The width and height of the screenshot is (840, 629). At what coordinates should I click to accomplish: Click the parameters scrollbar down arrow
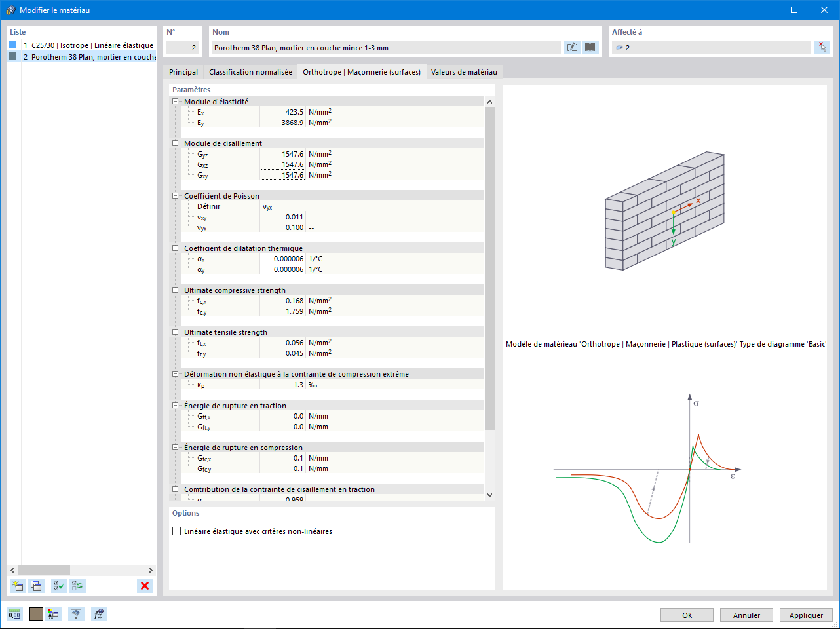(489, 495)
